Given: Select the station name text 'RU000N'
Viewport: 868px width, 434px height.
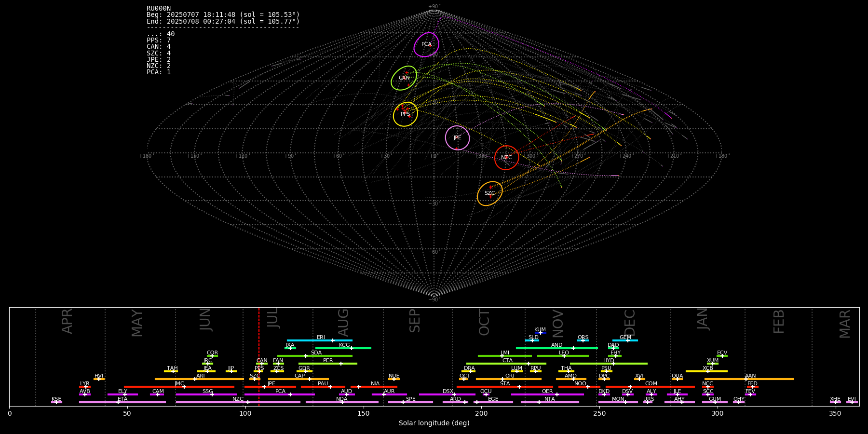Looking at the screenshot, I should [159, 9].
